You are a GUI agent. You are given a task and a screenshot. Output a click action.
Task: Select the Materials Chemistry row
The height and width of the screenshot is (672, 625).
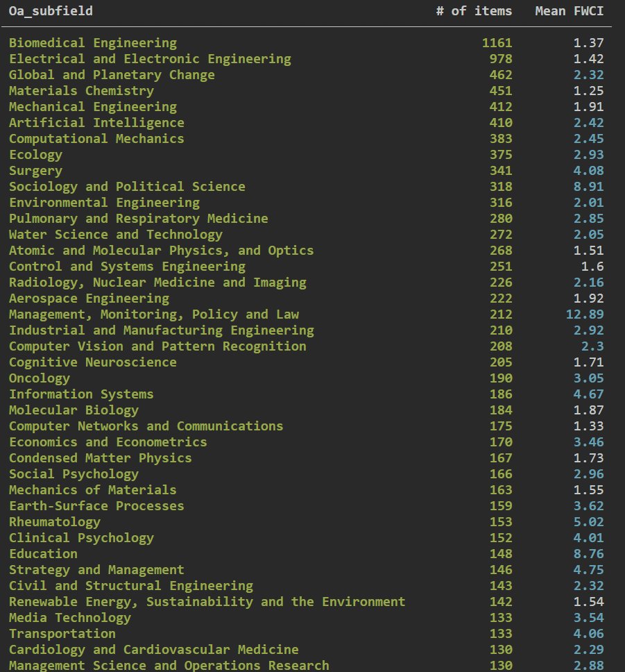point(81,91)
